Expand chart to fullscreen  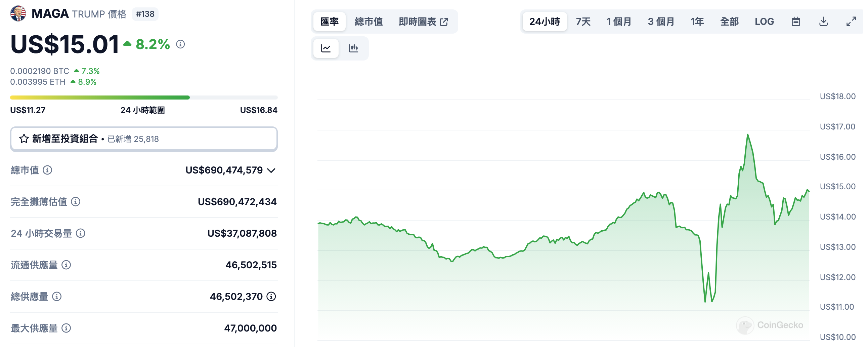pos(851,22)
